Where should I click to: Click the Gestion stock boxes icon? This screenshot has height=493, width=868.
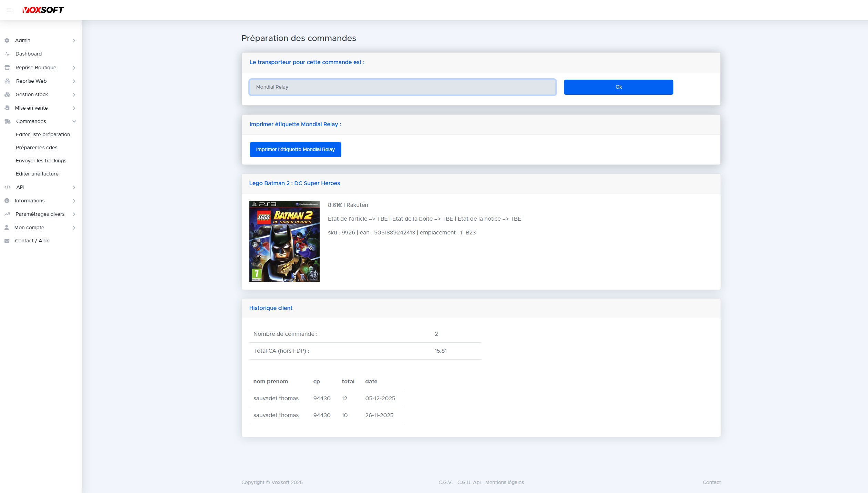click(7, 94)
